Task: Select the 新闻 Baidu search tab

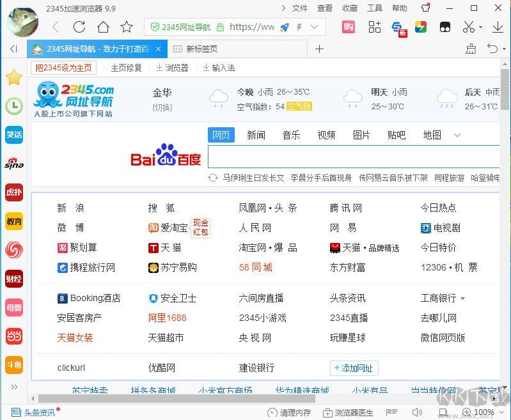Action: [x=256, y=135]
